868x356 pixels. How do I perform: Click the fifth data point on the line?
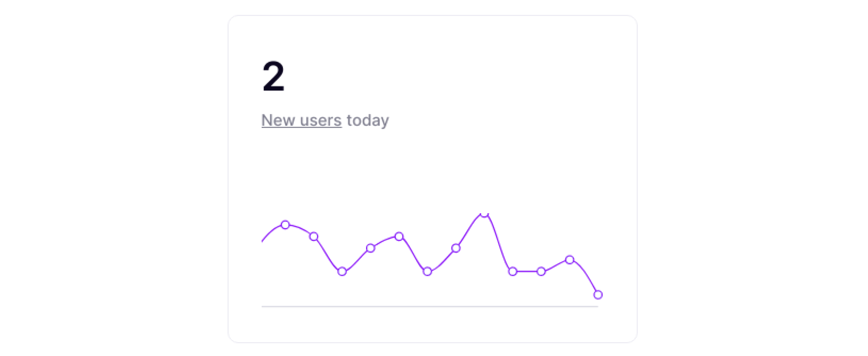click(399, 237)
